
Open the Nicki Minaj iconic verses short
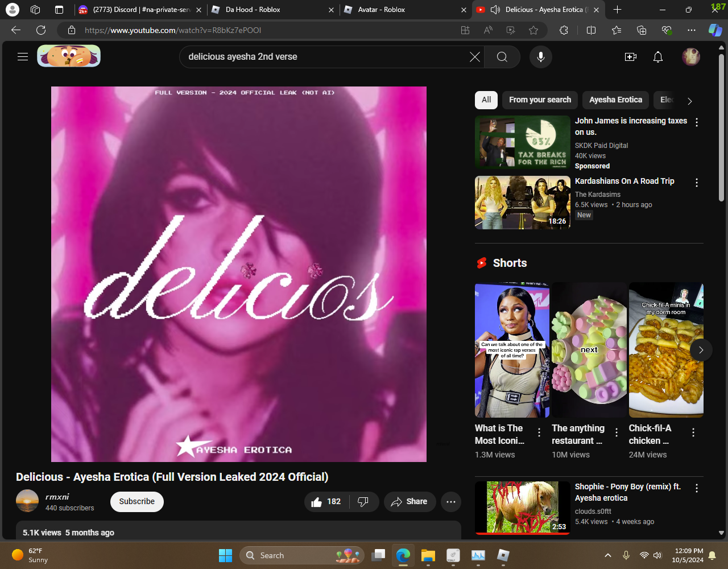coord(512,350)
